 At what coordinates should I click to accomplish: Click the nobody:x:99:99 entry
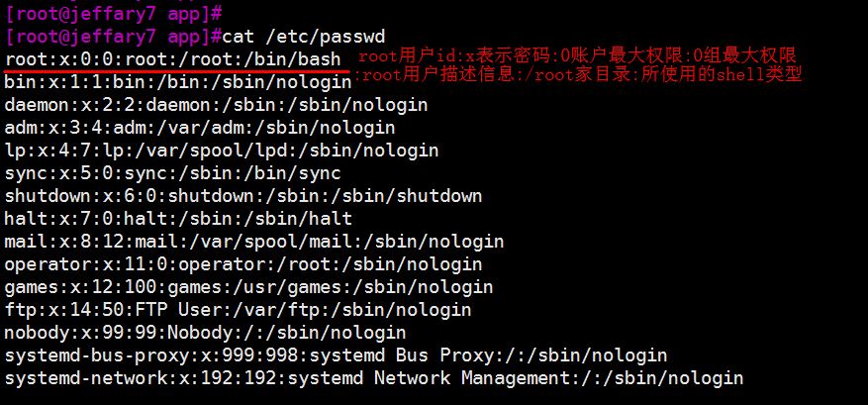[x=206, y=333]
